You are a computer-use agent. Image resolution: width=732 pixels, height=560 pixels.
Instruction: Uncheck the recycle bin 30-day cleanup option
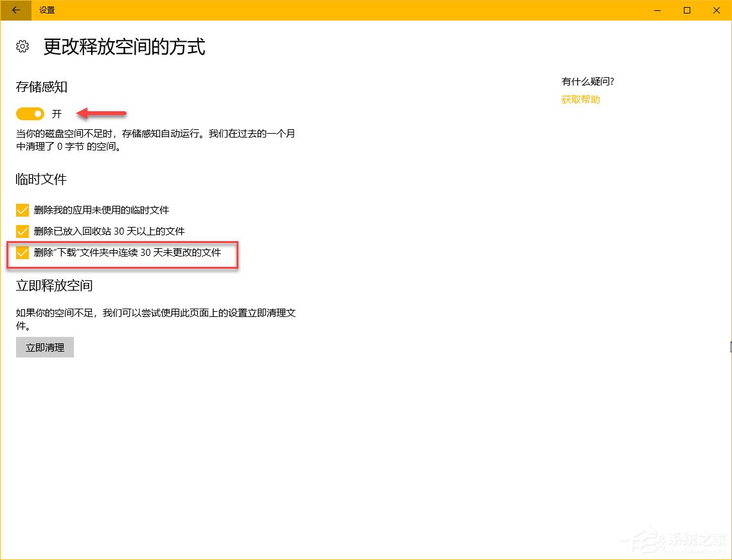(x=22, y=231)
